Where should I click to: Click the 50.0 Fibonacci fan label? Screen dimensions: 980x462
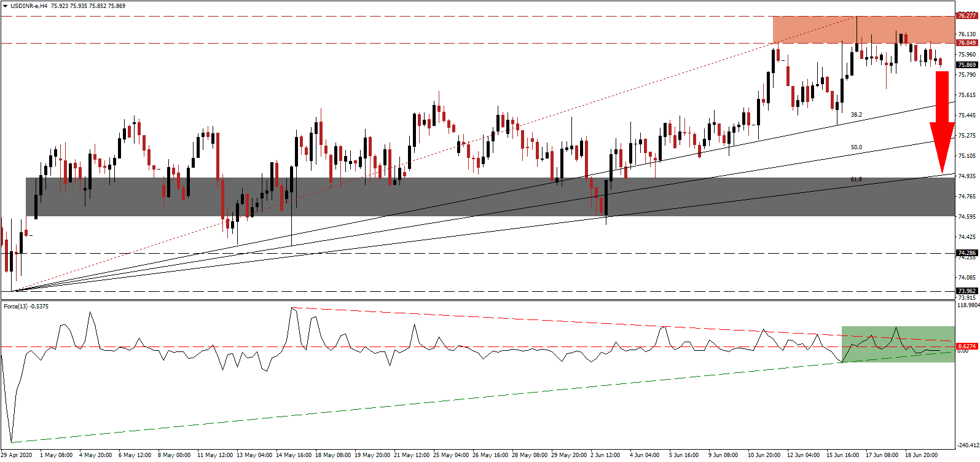[x=856, y=147]
